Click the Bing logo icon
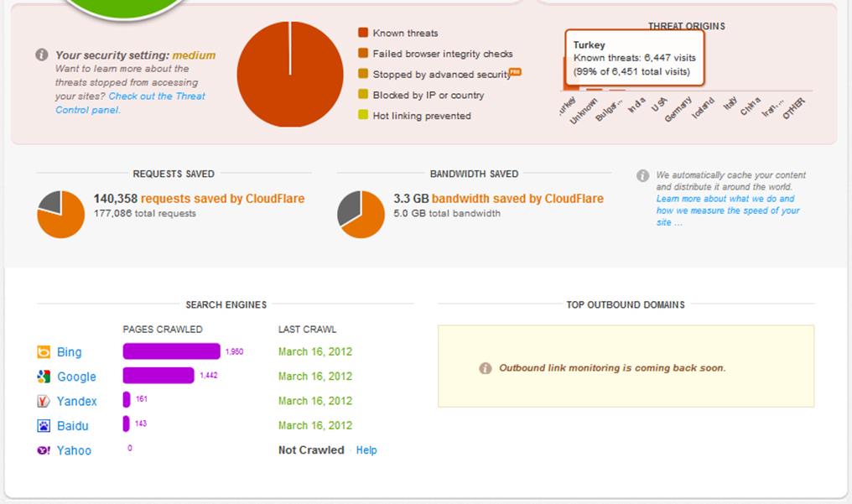Viewport: 852px width, 504px height. point(44,352)
